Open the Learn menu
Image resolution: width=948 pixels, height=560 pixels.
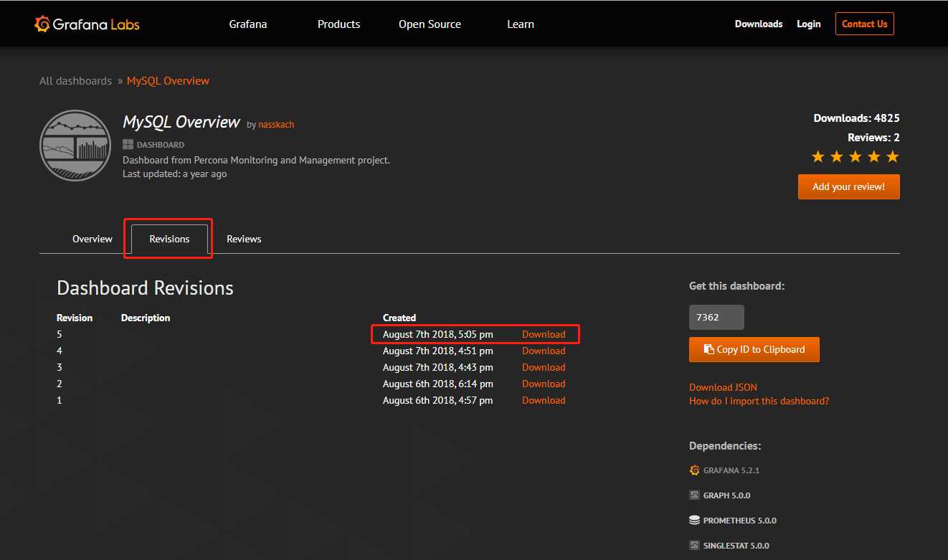(x=521, y=24)
